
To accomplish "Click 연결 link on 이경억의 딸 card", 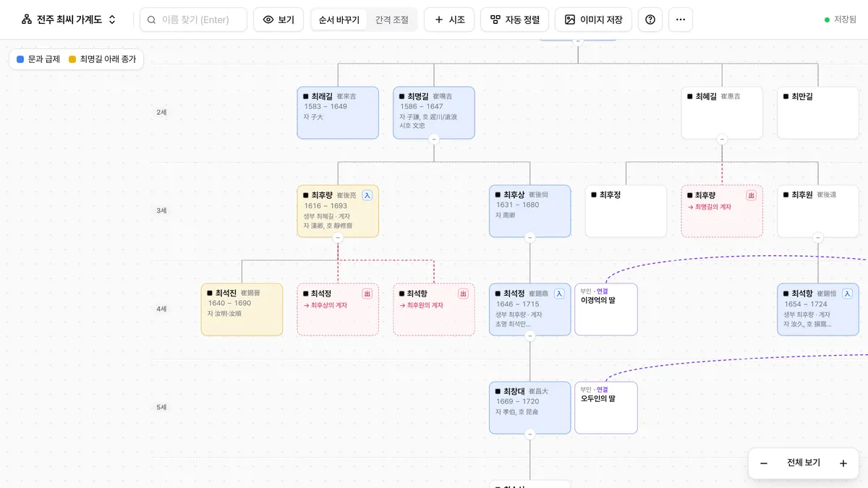I will pyautogui.click(x=603, y=291).
